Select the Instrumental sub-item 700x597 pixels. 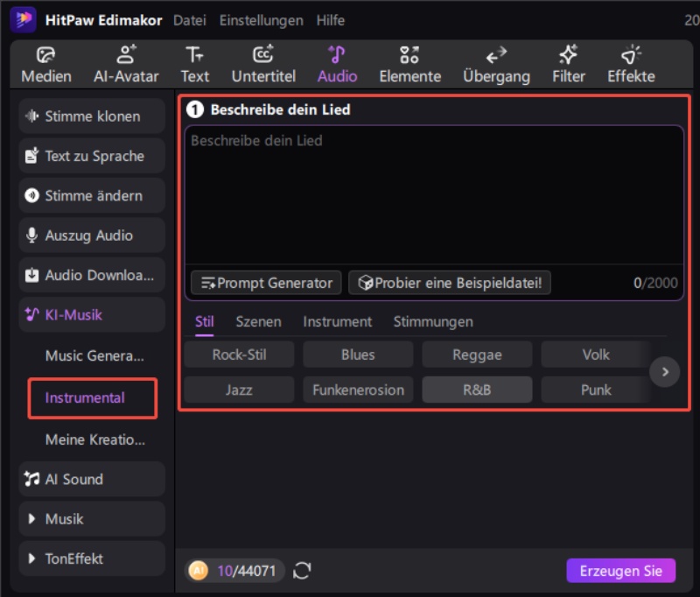93,397
